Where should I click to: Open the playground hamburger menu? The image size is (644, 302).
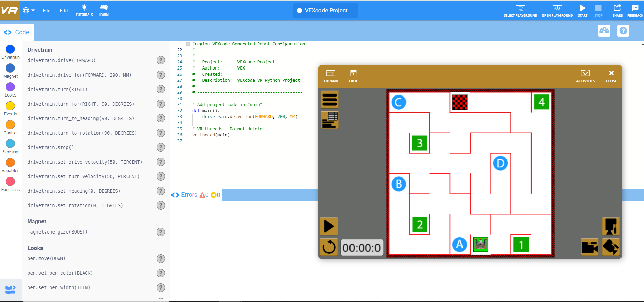coord(330,100)
